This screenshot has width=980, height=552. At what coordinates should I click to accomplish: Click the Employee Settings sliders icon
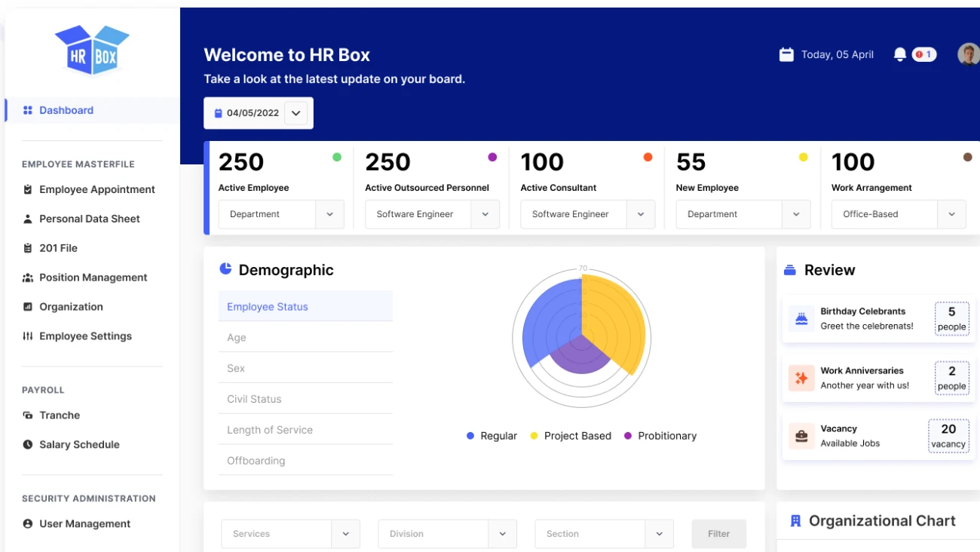28,336
